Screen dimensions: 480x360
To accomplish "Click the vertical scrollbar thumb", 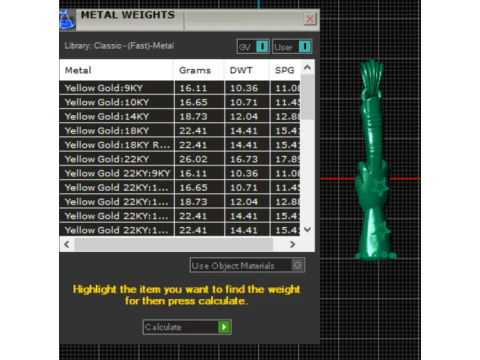I will pos(307,97).
